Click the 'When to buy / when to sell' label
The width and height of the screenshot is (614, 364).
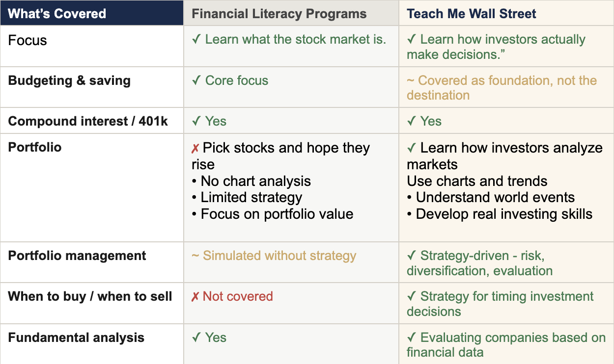pos(90,297)
